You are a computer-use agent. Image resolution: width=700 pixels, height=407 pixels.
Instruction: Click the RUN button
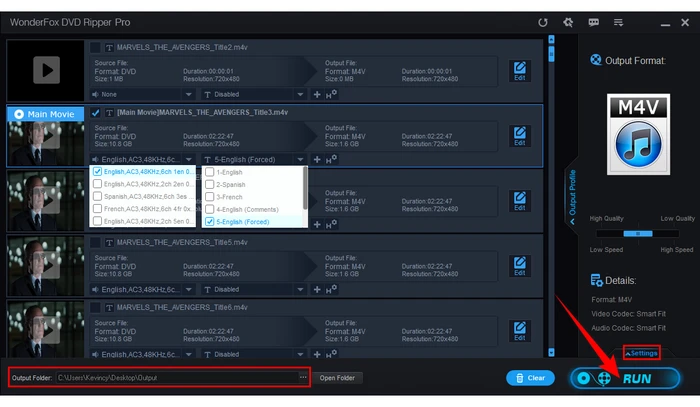click(625, 378)
